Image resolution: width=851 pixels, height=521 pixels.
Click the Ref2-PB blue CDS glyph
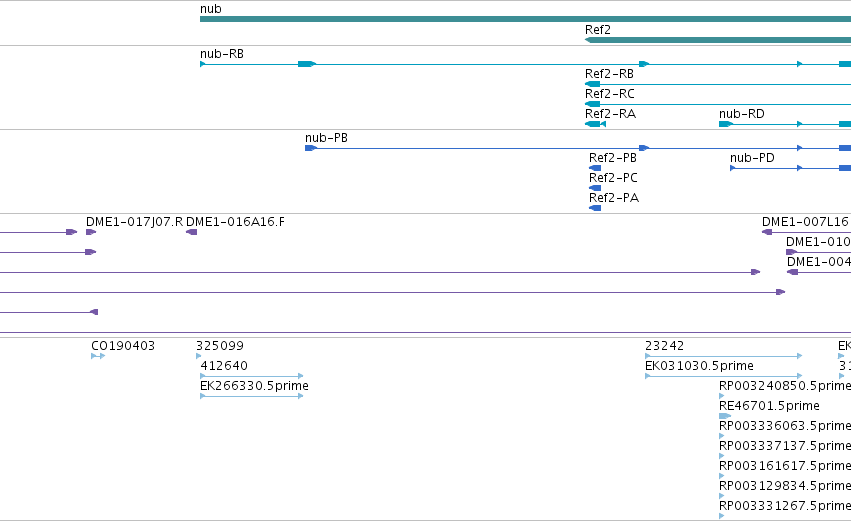click(x=595, y=168)
